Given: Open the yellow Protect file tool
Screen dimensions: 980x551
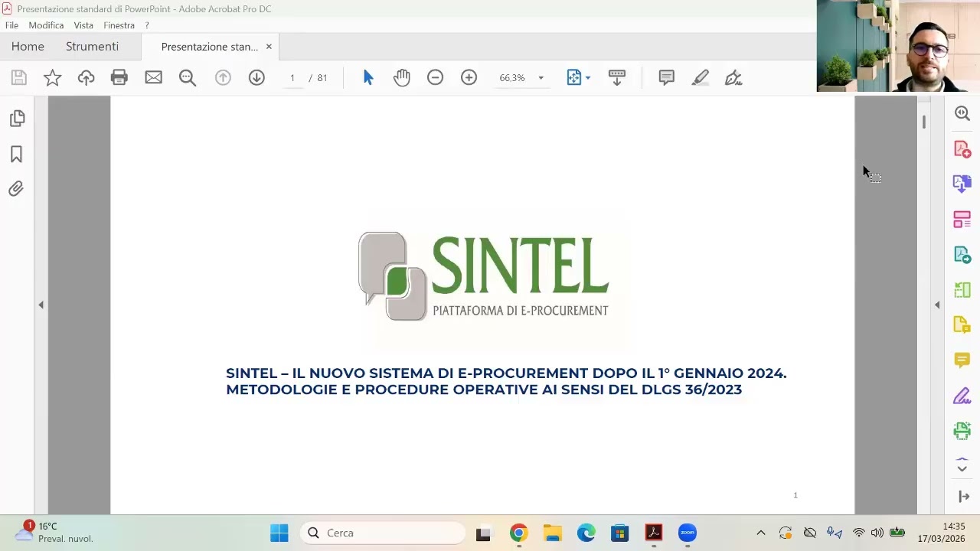Looking at the screenshot, I should click(962, 325).
